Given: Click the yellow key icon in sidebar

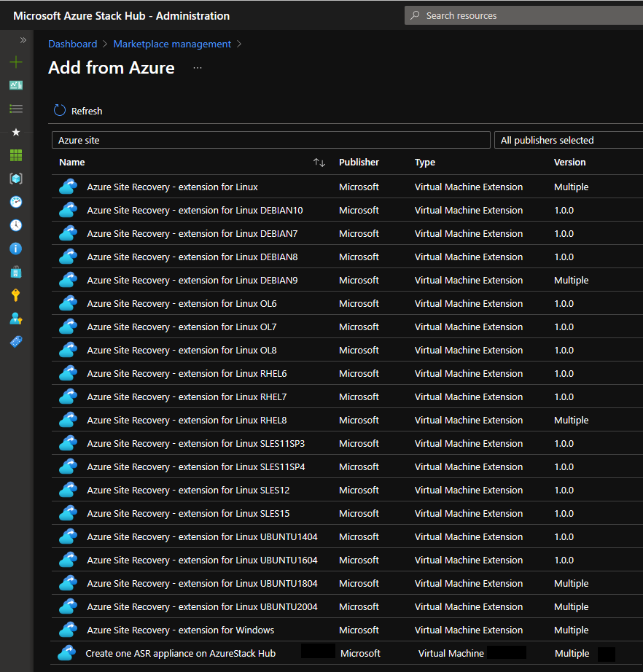Looking at the screenshot, I should click(x=16, y=295).
